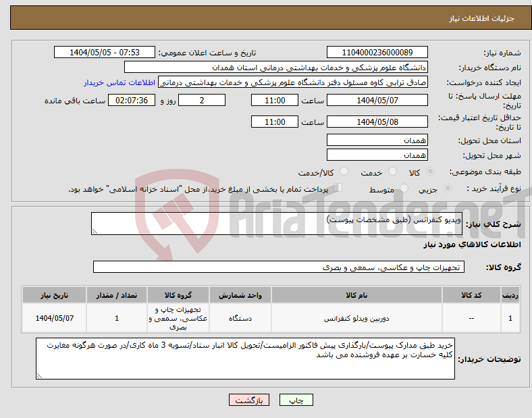532x418 pixels.
Task: Select the خدمت radio button
Action: pos(392,172)
